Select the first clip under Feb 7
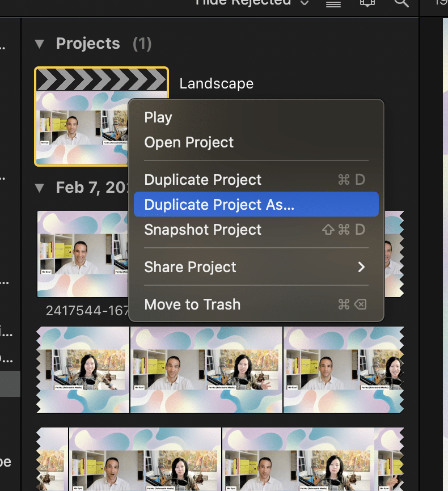 point(82,254)
